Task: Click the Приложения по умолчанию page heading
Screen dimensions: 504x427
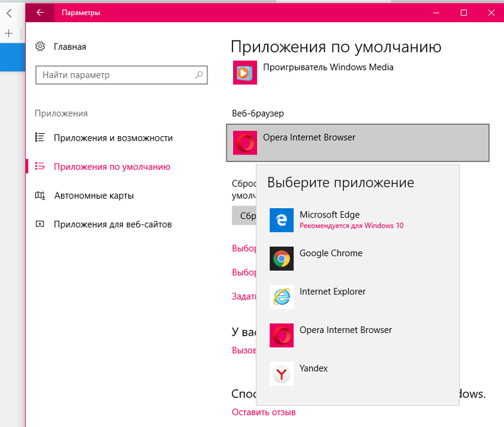Action: [x=336, y=47]
